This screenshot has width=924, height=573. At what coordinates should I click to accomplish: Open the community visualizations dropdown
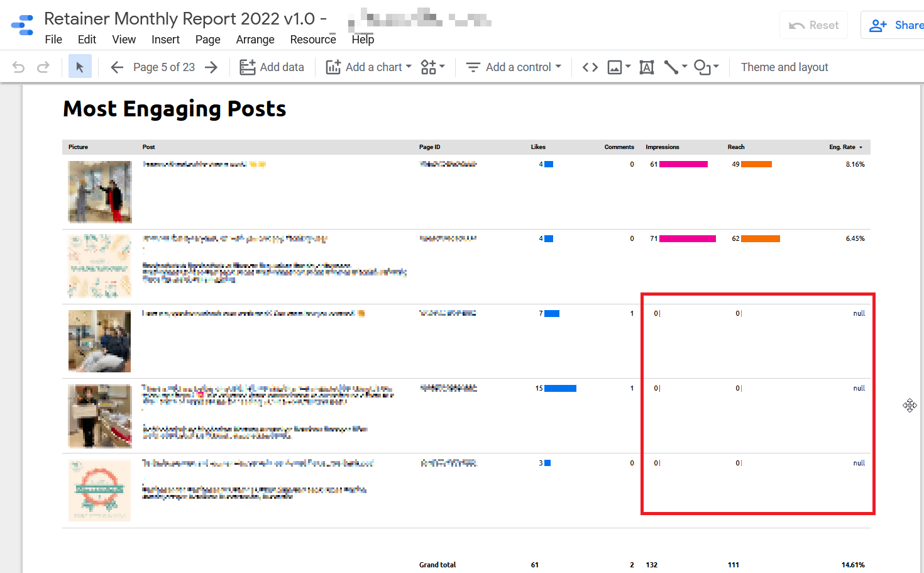pyautogui.click(x=432, y=67)
